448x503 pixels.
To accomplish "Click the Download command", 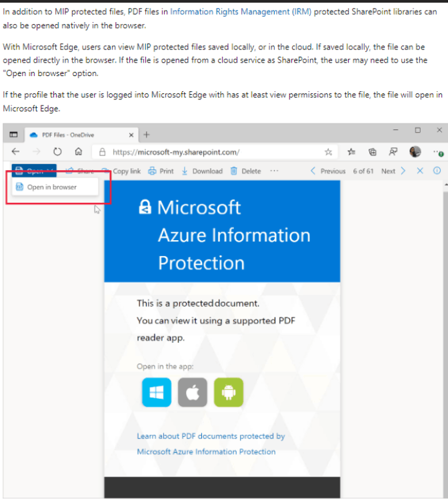I will [202, 171].
